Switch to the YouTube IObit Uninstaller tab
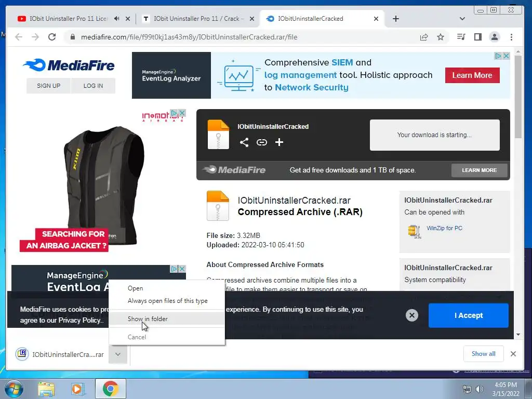532x399 pixels. coord(68,19)
